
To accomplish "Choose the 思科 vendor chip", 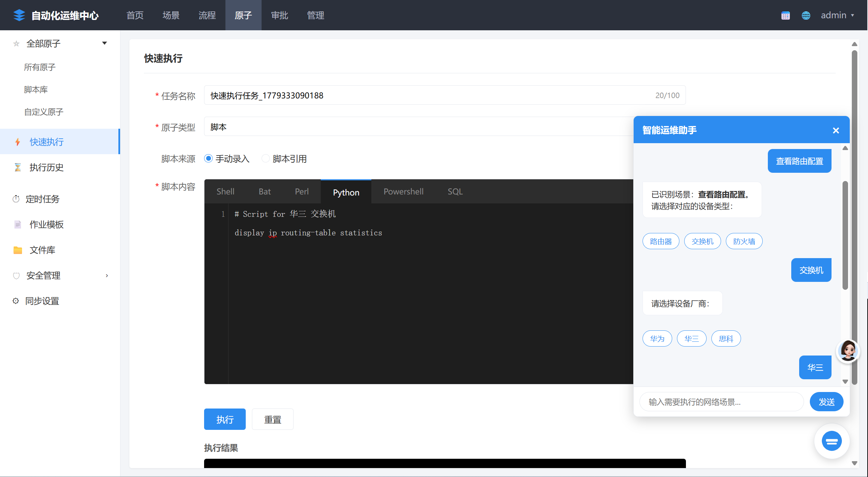I will (x=726, y=339).
